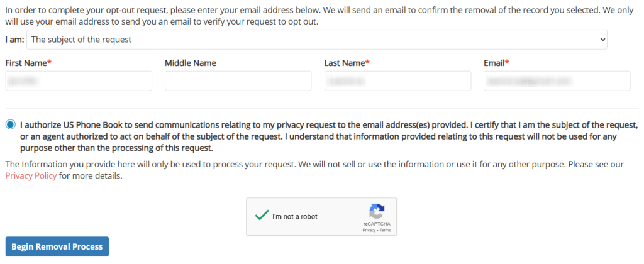Click the 'I am:' label text

click(14, 40)
